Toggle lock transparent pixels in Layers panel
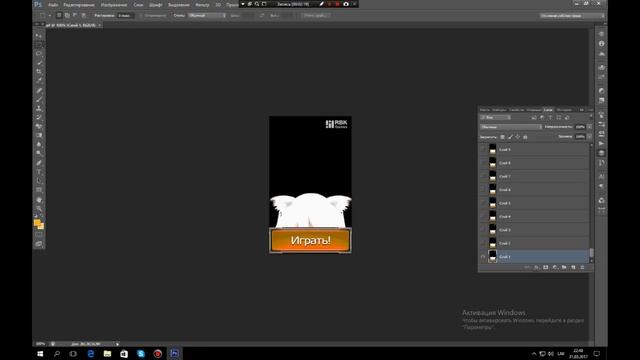The width and height of the screenshot is (640, 360). click(x=502, y=137)
